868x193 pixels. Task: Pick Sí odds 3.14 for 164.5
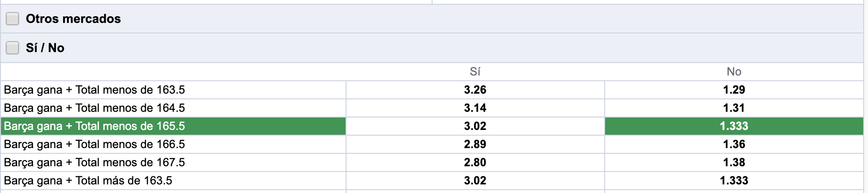[x=475, y=108]
